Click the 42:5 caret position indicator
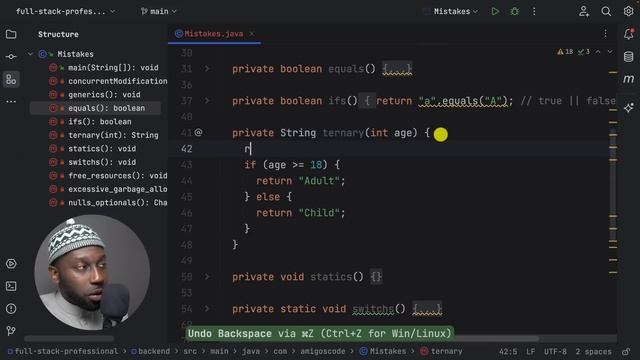The width and height of the screenshot is (640, 360). 508,351
